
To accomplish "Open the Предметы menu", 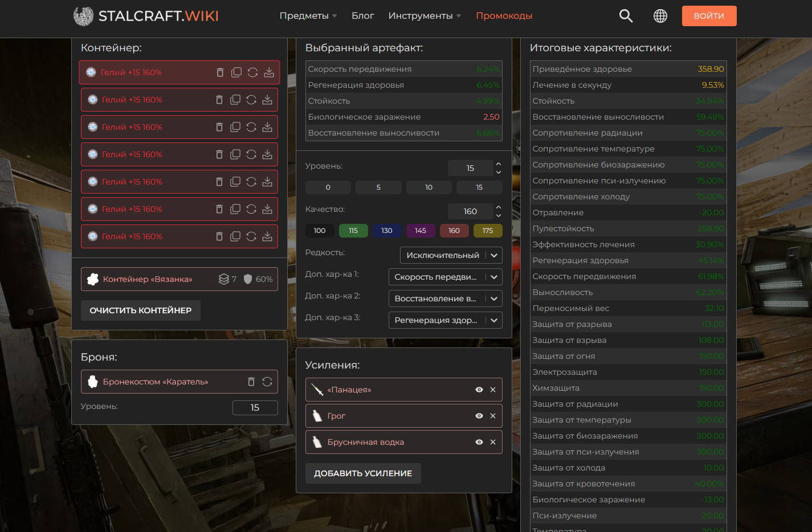I will (308, 16).
